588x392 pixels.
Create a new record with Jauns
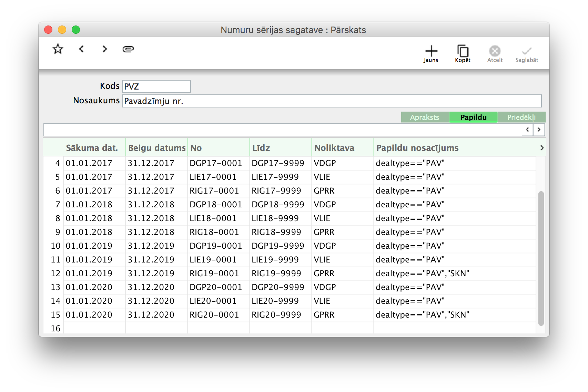(431, 54)
